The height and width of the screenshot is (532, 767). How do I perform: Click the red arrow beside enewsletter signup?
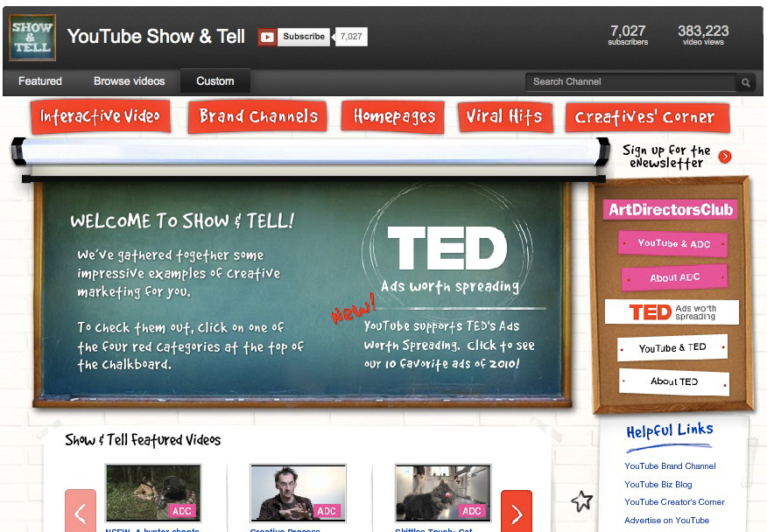tap(725, 157)
